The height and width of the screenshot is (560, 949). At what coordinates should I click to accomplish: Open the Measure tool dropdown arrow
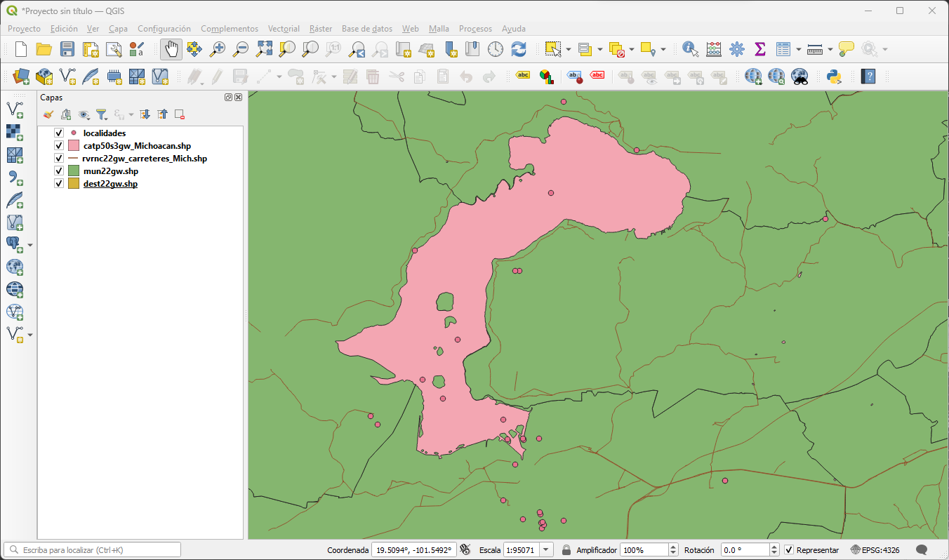pos(830,49)
